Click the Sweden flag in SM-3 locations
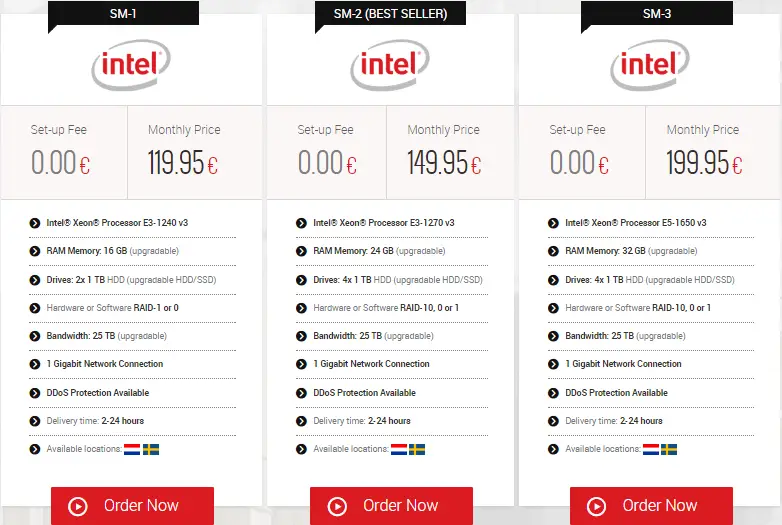782x525 pixels. pos(669,449)
